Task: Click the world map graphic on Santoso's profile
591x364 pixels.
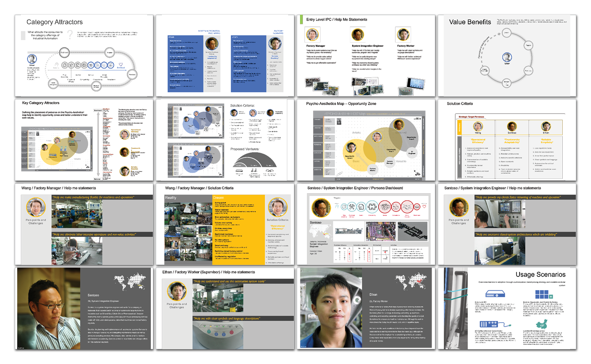Action: (x=130, y=282)
